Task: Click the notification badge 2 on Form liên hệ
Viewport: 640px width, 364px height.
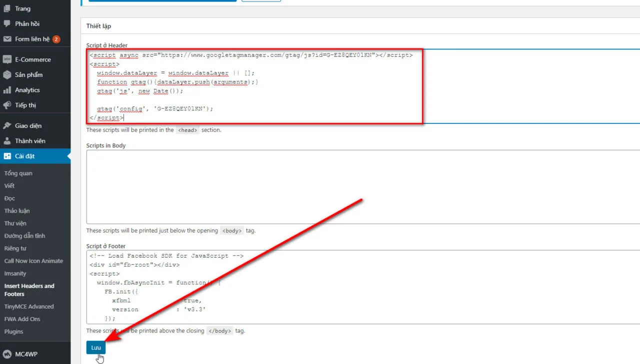Action: [x=56, y=39]
